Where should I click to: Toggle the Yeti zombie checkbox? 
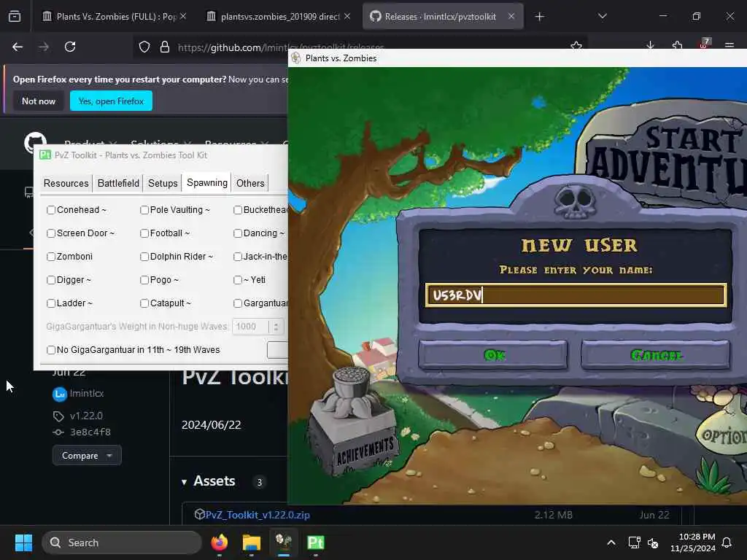point(238,280)
